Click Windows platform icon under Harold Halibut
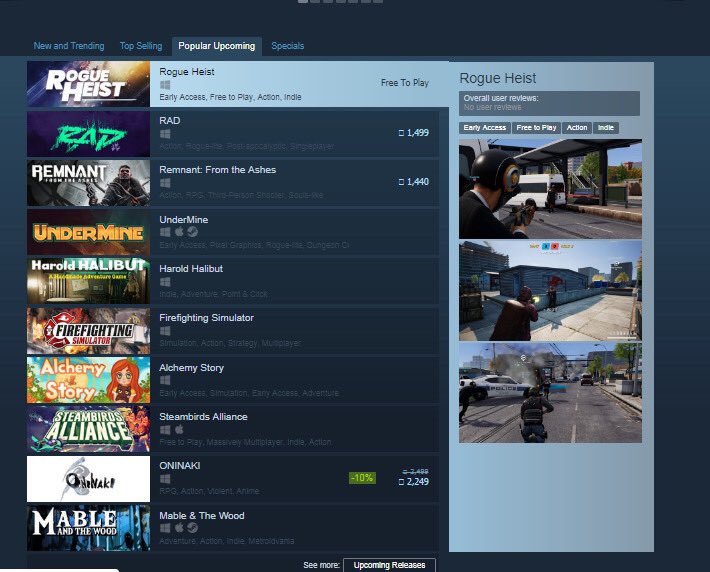Image resolution: width=710 pixels, height=572 pixels. [x=165, y=282]
